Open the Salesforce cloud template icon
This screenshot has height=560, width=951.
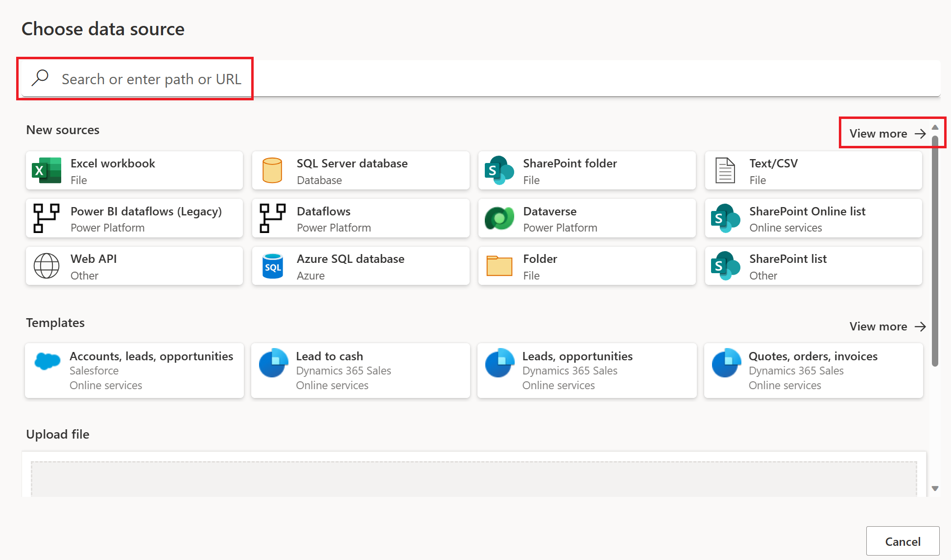click(47, 362)
